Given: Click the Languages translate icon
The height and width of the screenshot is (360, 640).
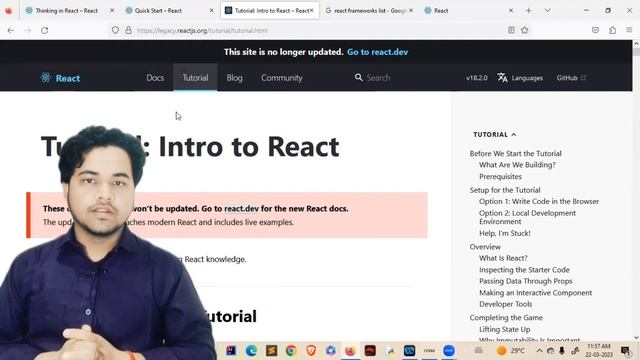Looking at the screenshot, I should point(502,78).
